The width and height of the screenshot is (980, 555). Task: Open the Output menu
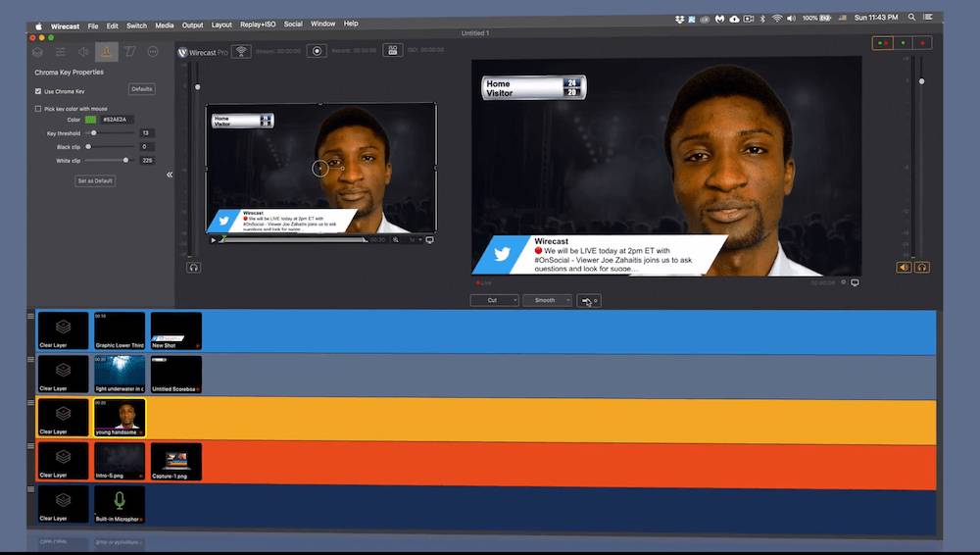[x=192, y=25]
